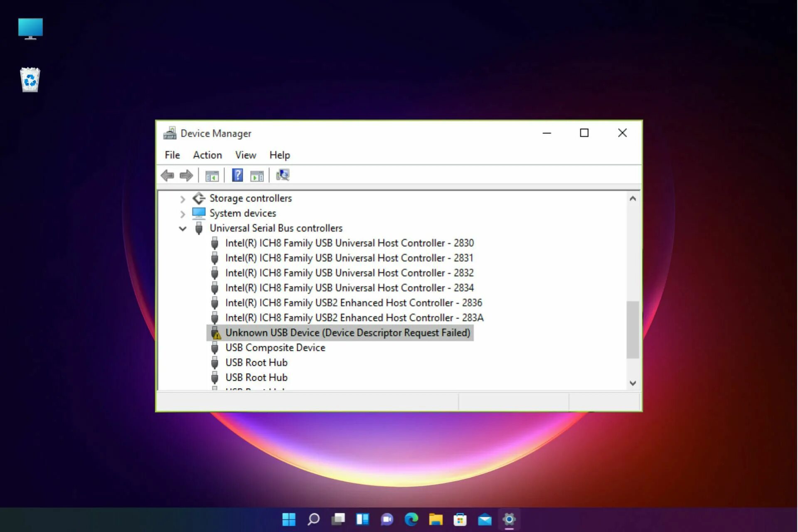Launch Microsoft Edge from taskbar
This screenshot has height=532, width=798.
click(x=411, y=519)
